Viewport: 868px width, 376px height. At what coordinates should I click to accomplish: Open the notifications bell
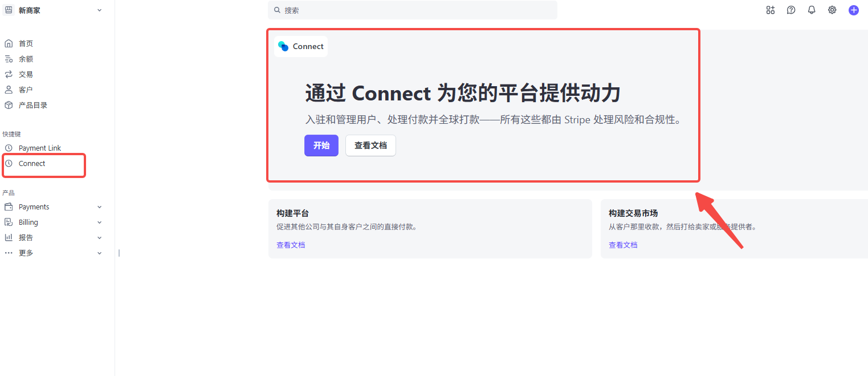811,10
